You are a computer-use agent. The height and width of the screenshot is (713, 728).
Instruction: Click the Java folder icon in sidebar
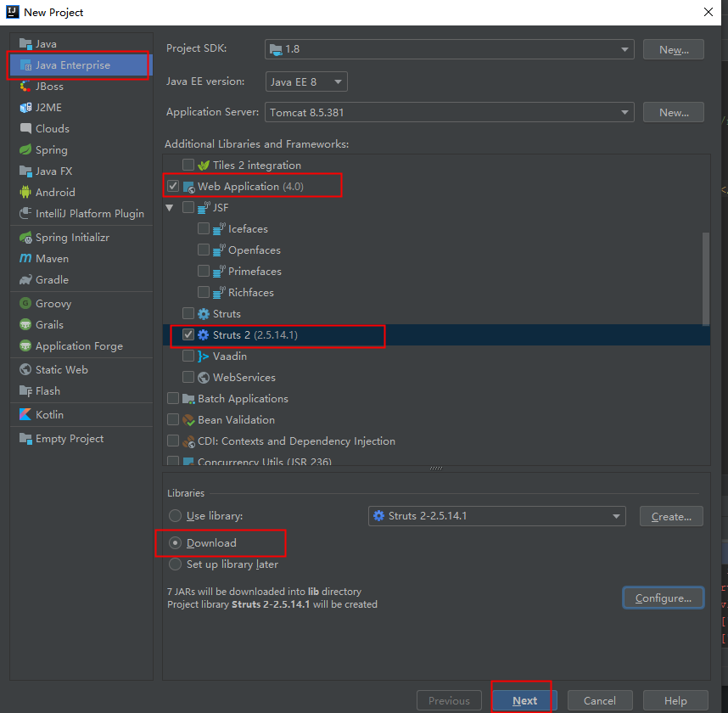(x=25, y=43)
